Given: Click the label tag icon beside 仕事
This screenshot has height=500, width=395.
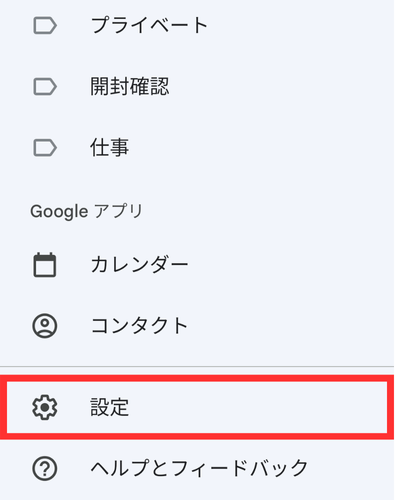Looking at the screenshot, I should 45,148.
